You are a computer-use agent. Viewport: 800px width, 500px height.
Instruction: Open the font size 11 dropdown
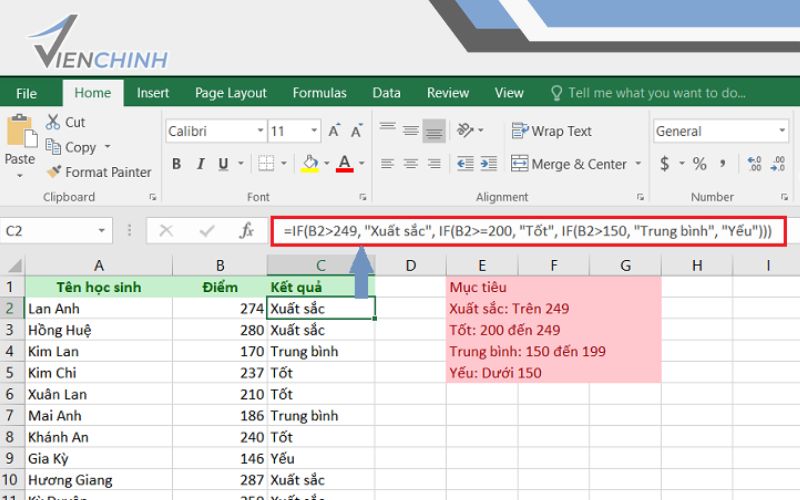coord(314,131)
